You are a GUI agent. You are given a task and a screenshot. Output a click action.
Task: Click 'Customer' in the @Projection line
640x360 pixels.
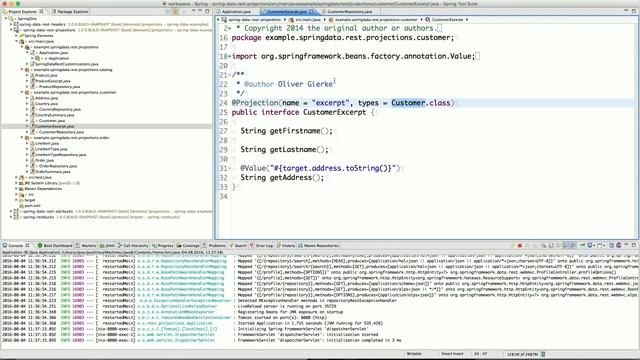point(408,103)
